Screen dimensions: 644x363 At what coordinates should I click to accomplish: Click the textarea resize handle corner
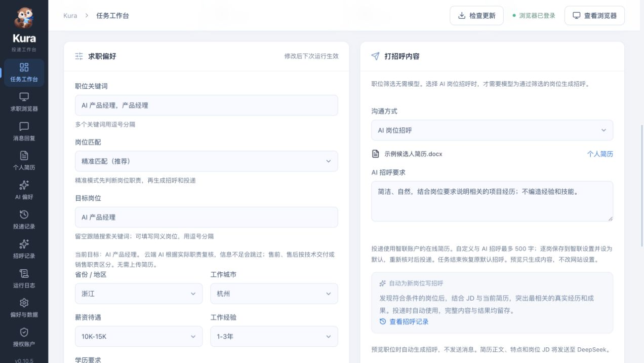point(610,219)
